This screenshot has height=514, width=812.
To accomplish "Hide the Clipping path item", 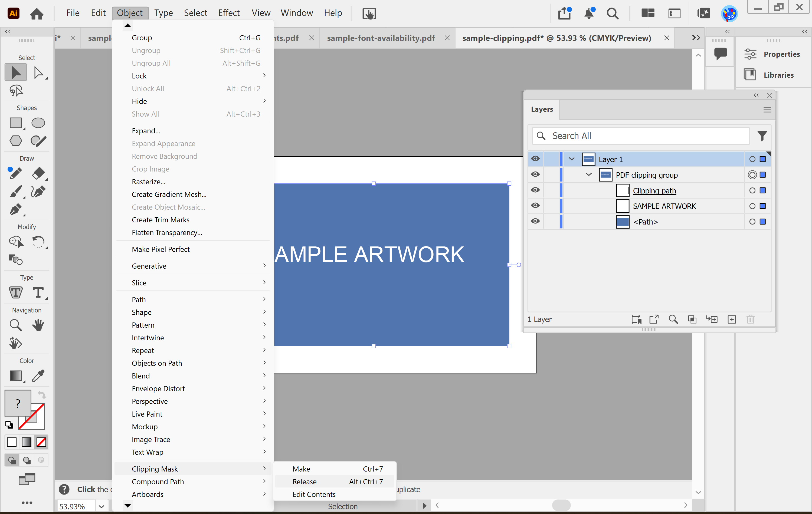I will click(535, 190).
